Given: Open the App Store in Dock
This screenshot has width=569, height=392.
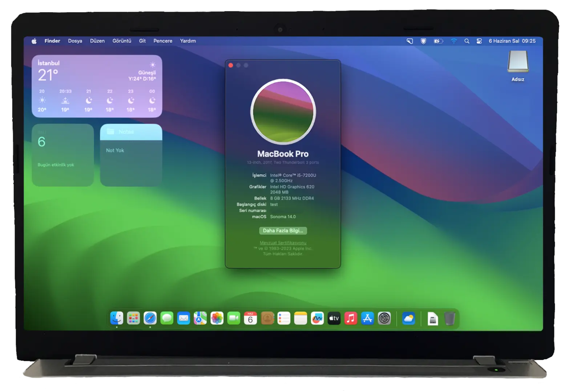Looking at the screenshot, I should coord(367,318).
